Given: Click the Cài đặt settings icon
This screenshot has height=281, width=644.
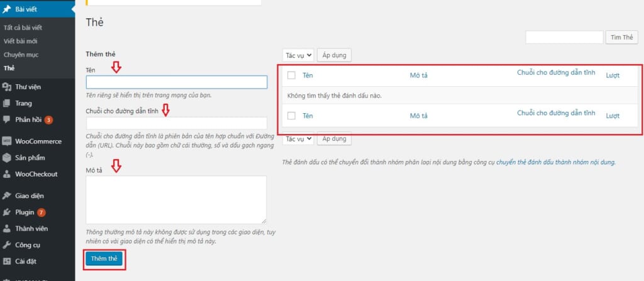Looking at the screenshot, I should tap(6, 262).
